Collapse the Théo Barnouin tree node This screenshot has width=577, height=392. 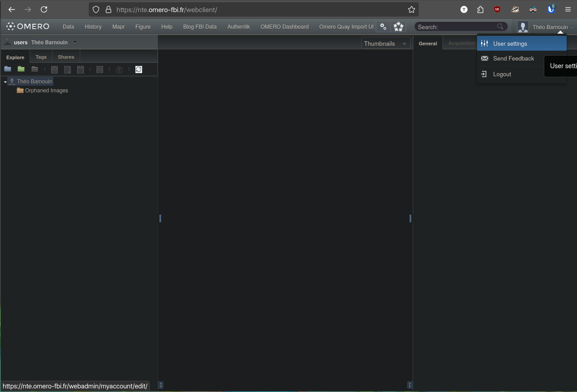[5, 82]
